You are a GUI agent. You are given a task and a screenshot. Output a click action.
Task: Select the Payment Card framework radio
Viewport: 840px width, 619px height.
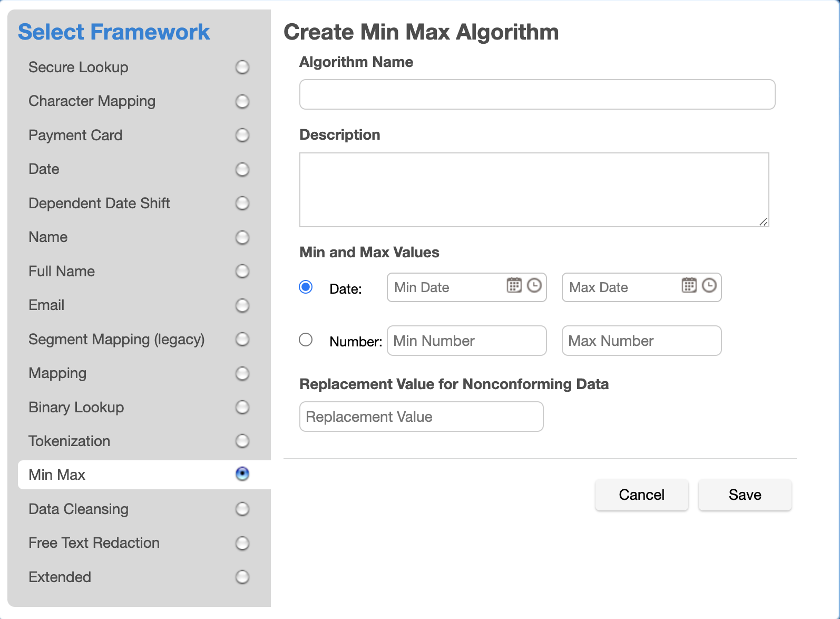click(242, 136)
